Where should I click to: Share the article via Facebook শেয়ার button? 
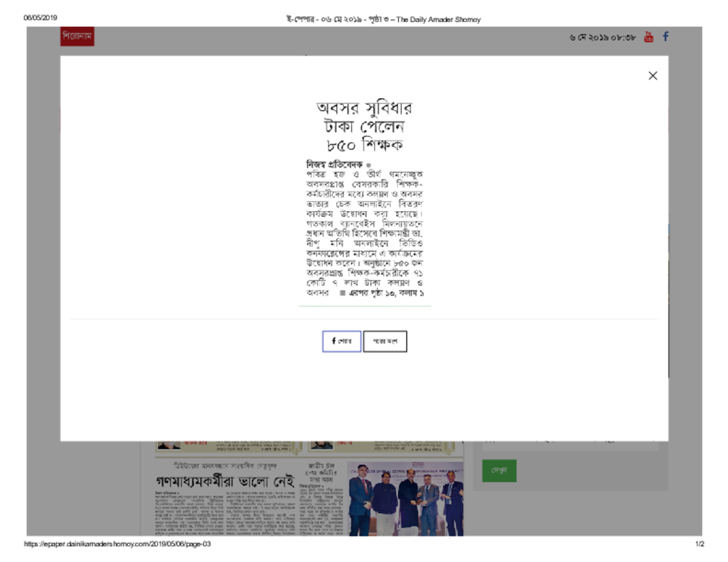341,341
